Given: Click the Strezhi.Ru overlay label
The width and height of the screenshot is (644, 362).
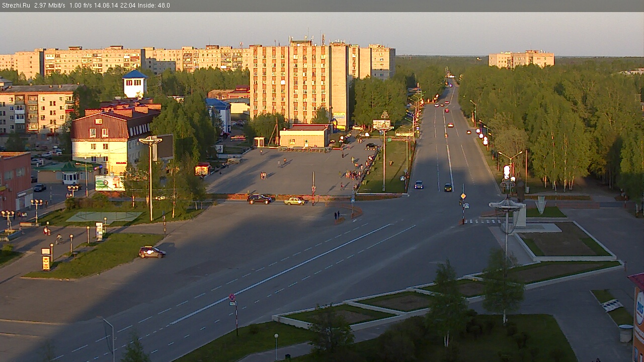Looking at the screenshot, I should point(16,6).
